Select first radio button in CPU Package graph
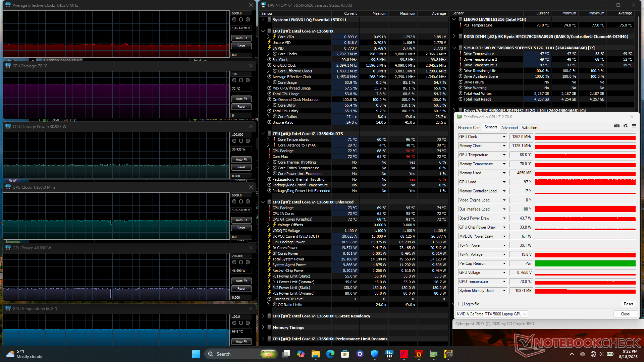The height and width of the screenshot is (362, 644). pos(234,80)
